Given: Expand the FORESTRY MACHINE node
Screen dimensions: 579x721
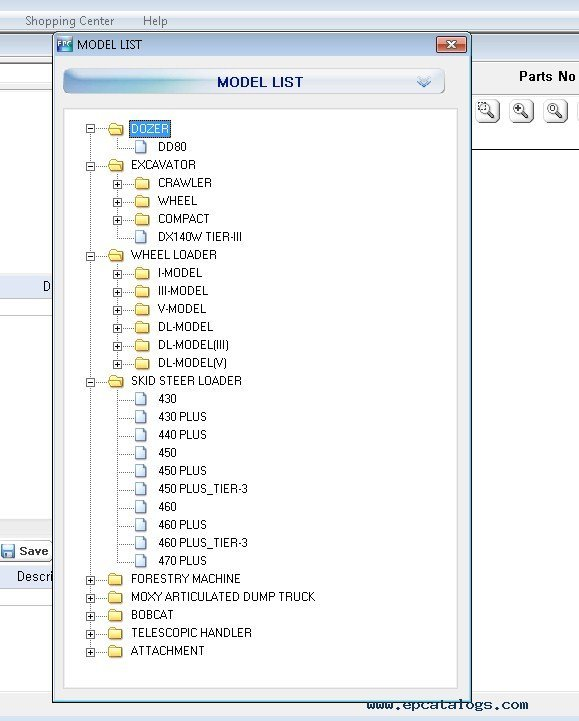Looking at the screenshot, I should coord(91,580).
